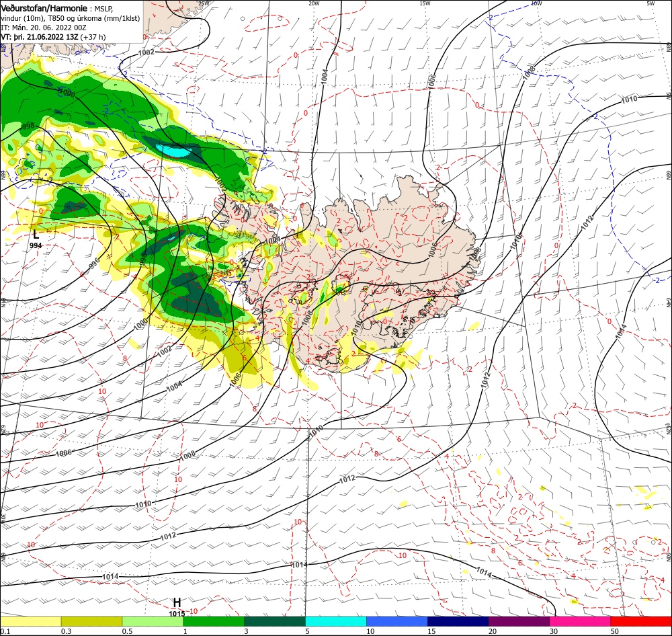
Task: Click the 5W longitude label
Action: (x=650, y=3)
